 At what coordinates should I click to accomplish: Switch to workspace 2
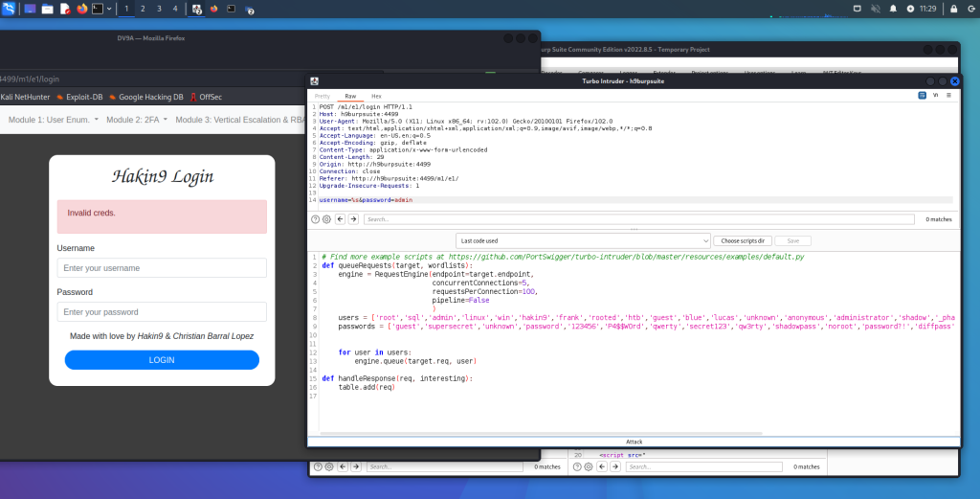coord(143,9)
